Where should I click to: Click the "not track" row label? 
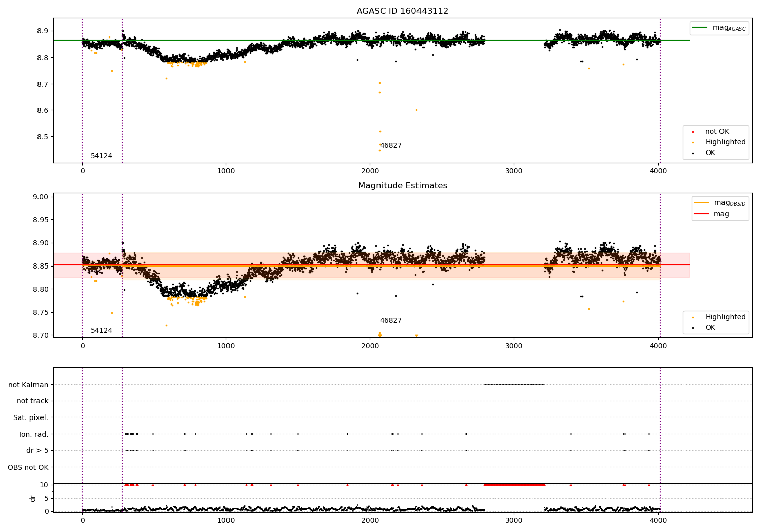(32, 401)
